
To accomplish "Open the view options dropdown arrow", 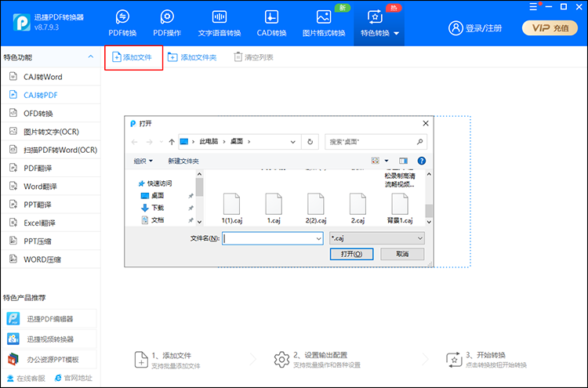I will click(387, 161).
